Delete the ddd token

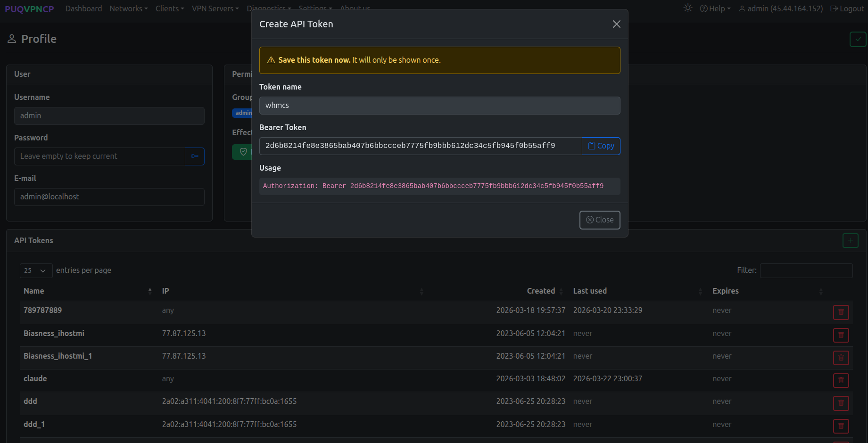pos(841,403)
